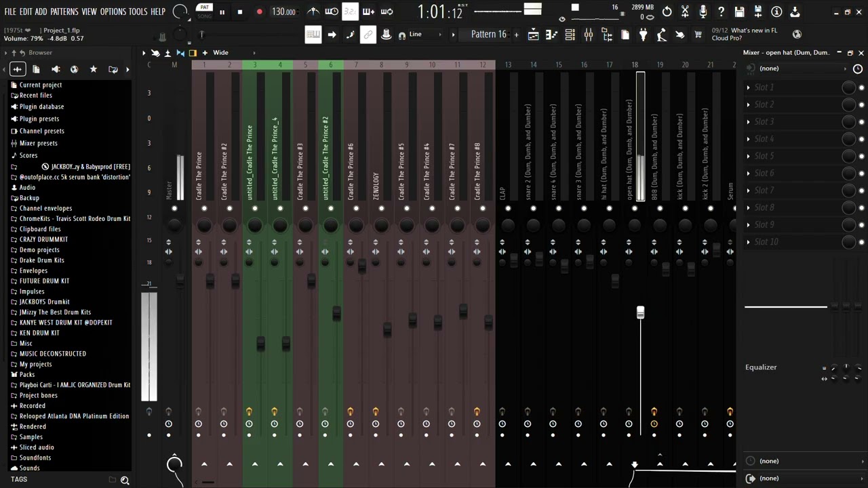868x488 pixels.
Task: Save project with floppy disk icon
Action: (x=740, y=12)
